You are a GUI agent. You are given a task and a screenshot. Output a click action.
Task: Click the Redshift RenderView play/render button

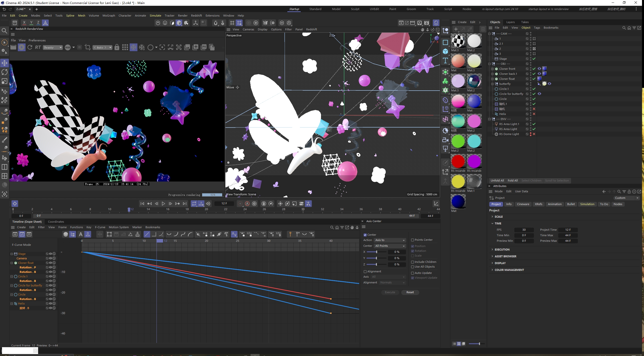22,47
